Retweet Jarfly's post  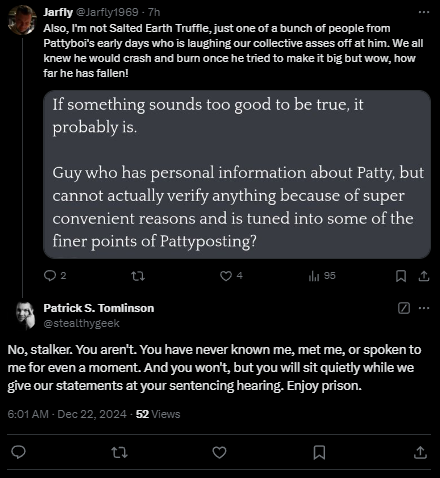click(138, 276)
